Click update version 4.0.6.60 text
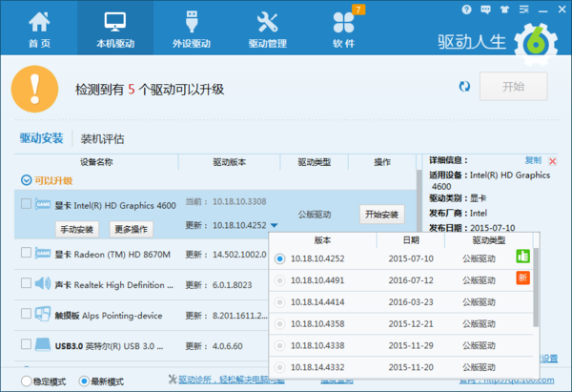 [x=227, y=346]
